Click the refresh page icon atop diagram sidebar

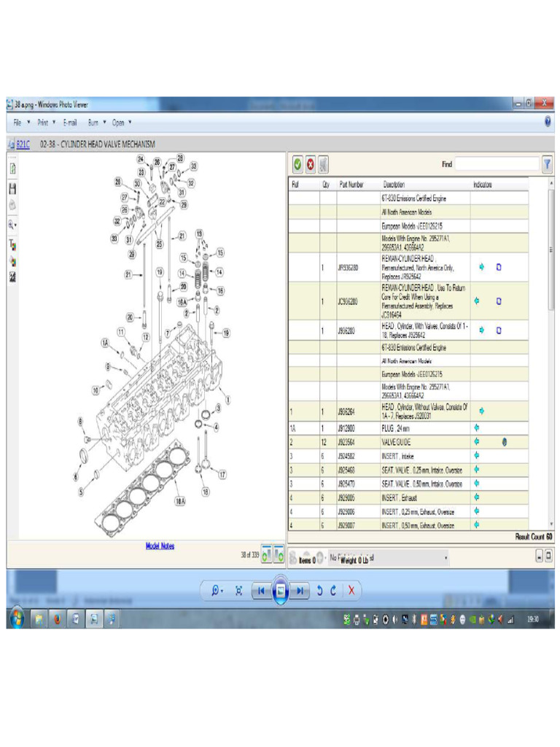point(12,169)
